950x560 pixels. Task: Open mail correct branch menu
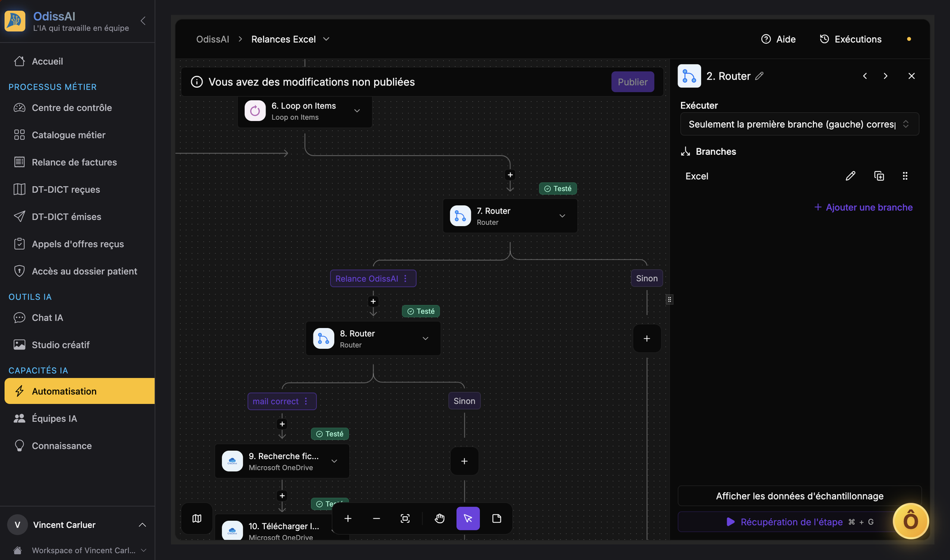(306, 402)
